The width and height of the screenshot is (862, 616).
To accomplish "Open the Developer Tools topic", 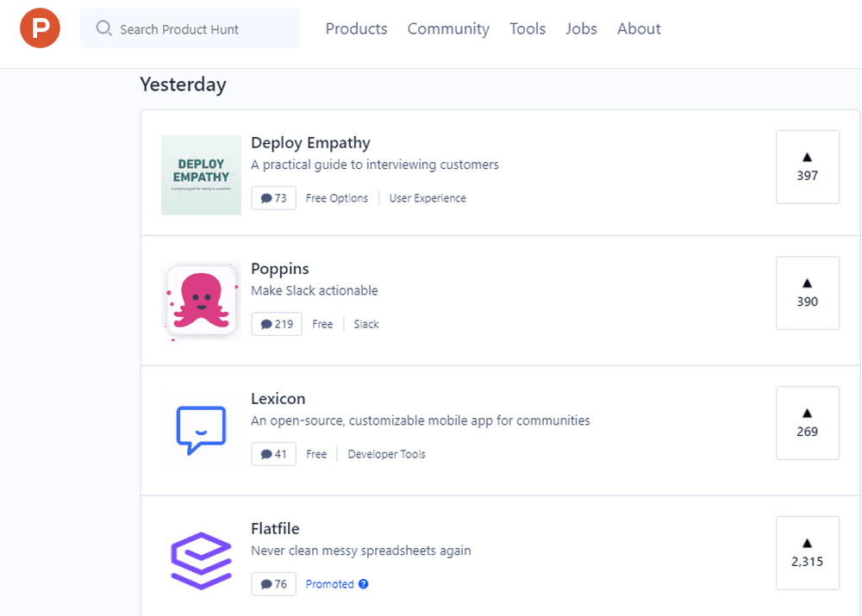I will pos(386,454).
